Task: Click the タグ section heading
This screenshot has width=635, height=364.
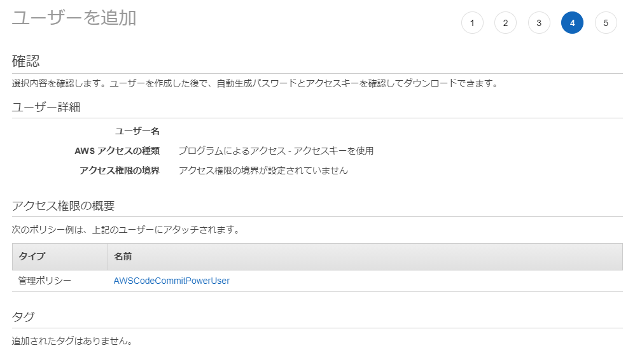Action: coord(23,317)
